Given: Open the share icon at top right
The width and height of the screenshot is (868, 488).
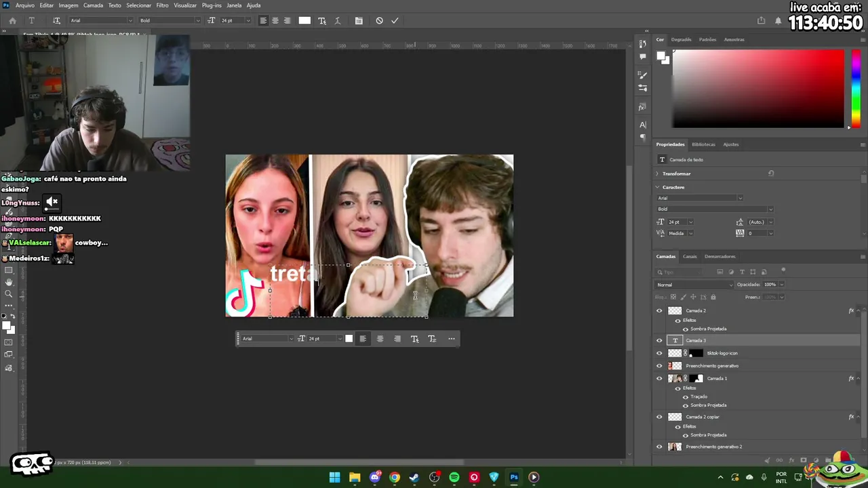Looking at the screenshot, I should pyautogui.click(x=761, y=20).
